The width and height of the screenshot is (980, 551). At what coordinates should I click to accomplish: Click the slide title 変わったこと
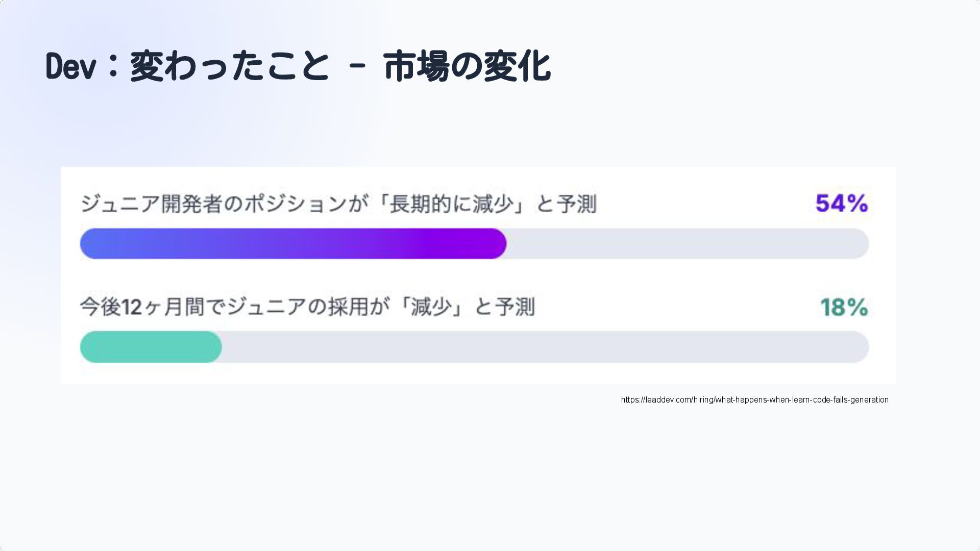(230, 66)
